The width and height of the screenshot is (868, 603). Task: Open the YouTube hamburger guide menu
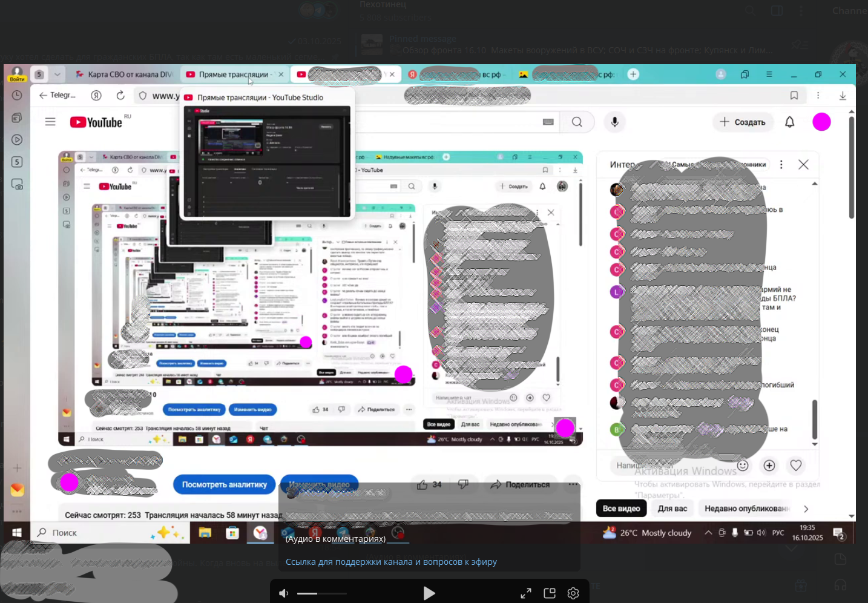tap(50, 122)
